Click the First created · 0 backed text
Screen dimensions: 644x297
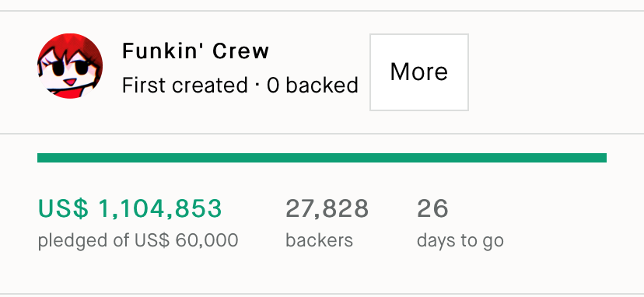(240, 86)
